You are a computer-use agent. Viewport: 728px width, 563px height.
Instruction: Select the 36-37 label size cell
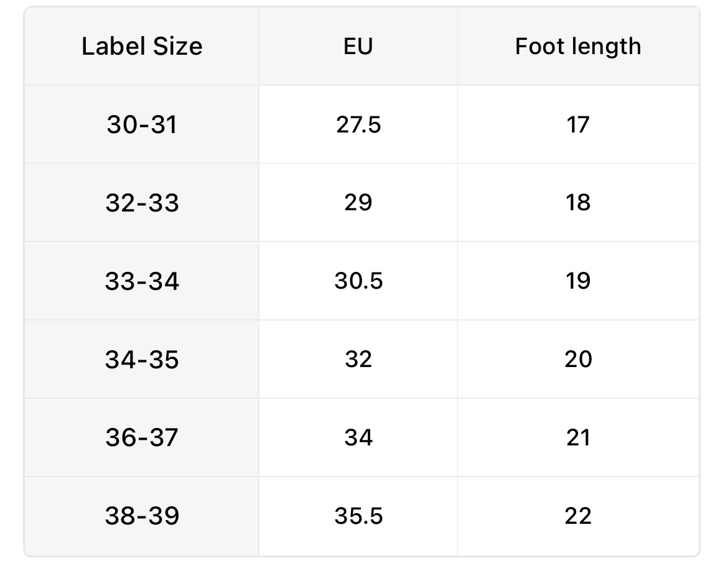142,437
